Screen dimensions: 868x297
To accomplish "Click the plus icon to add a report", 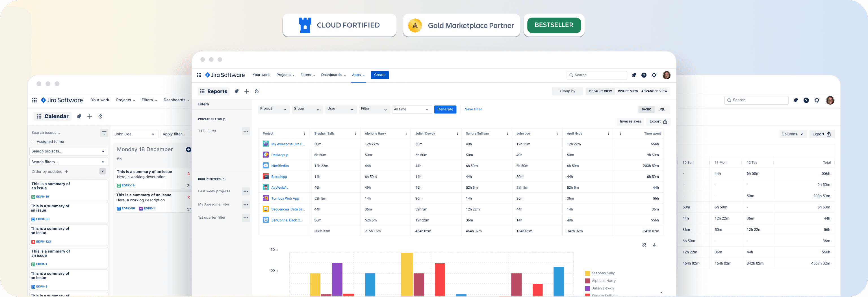I will pos(247,91).
